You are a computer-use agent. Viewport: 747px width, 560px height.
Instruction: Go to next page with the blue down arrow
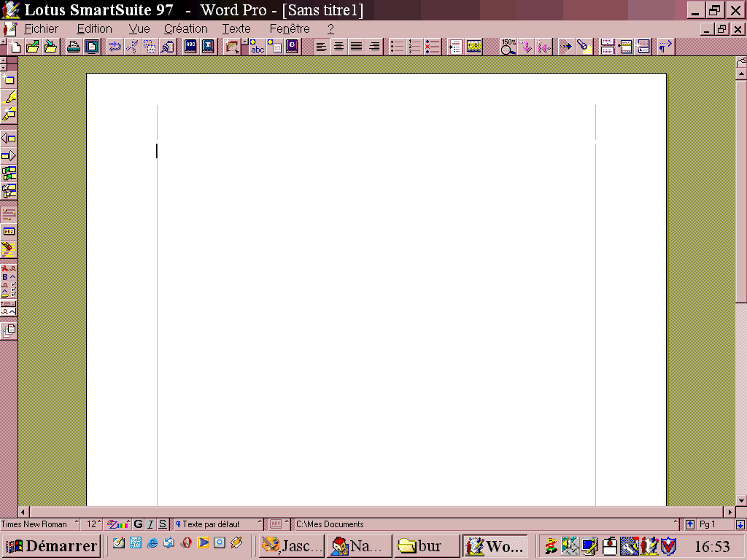(x=740, y=524)
